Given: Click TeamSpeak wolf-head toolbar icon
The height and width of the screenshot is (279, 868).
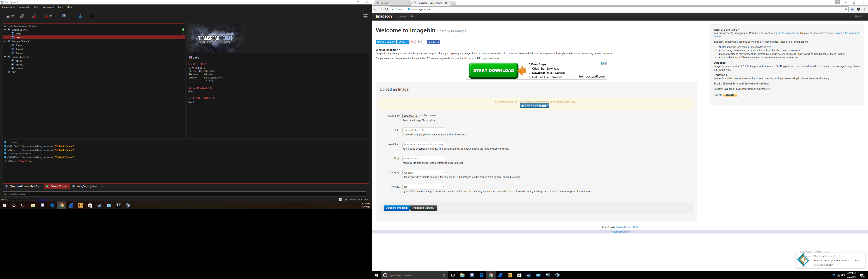Looking at the screenshot, I should point(92,16).
